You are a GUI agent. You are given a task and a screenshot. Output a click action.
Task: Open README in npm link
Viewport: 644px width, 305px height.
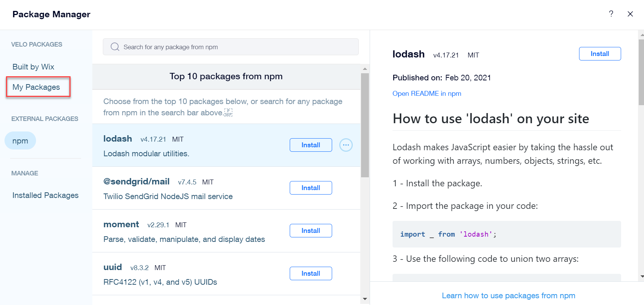[x=427, y=94]
